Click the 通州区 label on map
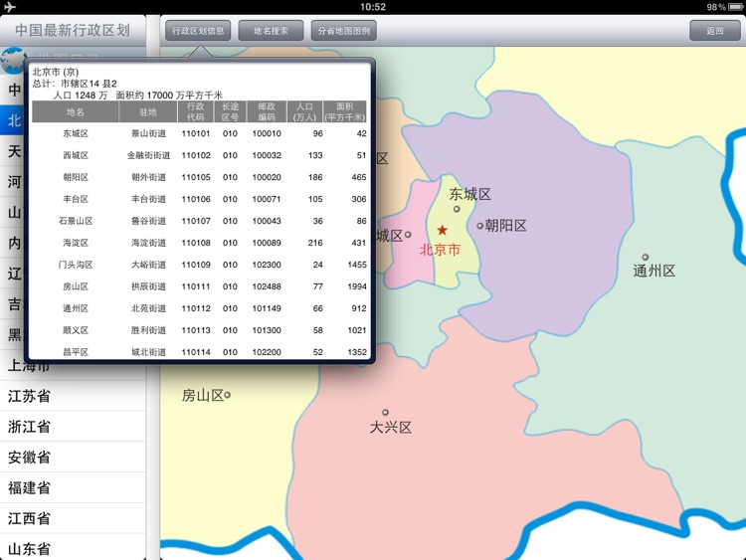Viewport: 746px width, 560px height. coord(654,271)
